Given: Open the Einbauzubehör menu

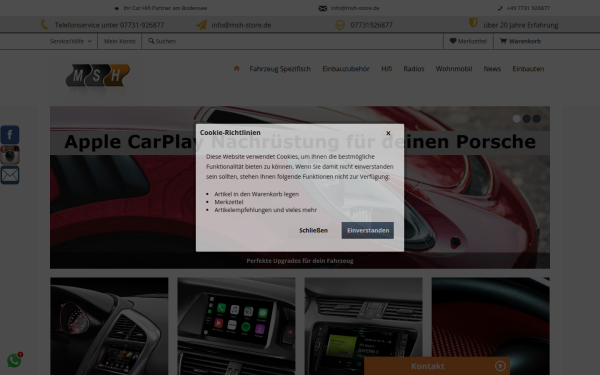Looking at the screenshot, I should (346, 69).
